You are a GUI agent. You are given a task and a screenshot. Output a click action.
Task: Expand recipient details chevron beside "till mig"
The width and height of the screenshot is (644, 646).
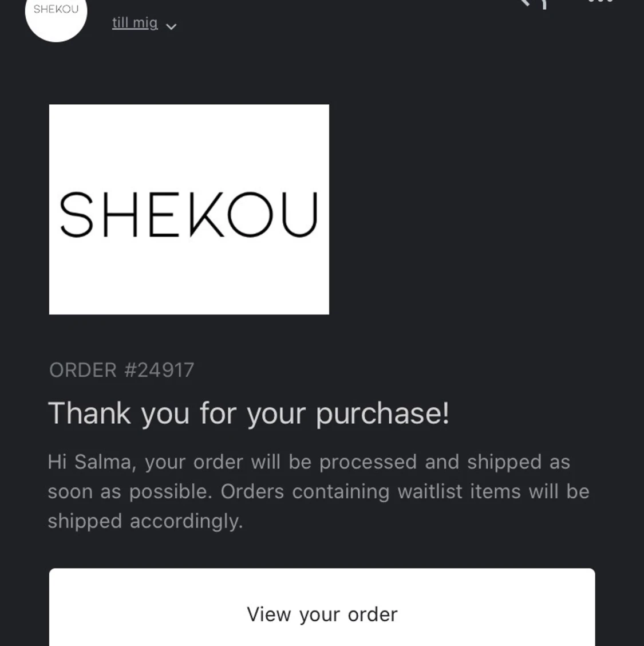171,26
